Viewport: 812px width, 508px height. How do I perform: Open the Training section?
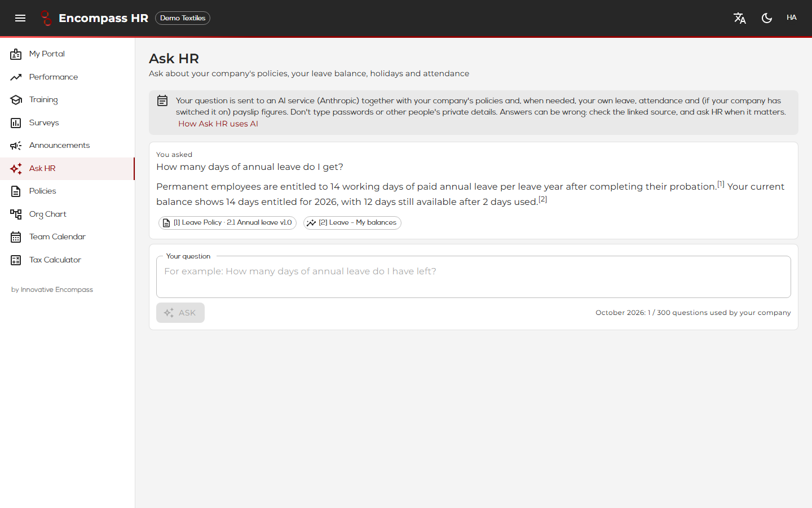pos(67,100)
